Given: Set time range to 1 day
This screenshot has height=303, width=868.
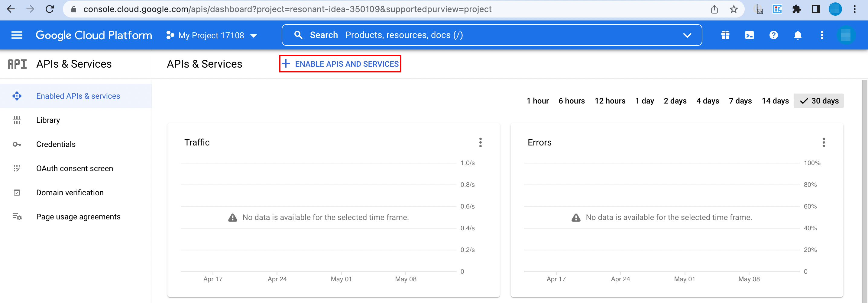Looking at the screenshot, I should point(645,101).
